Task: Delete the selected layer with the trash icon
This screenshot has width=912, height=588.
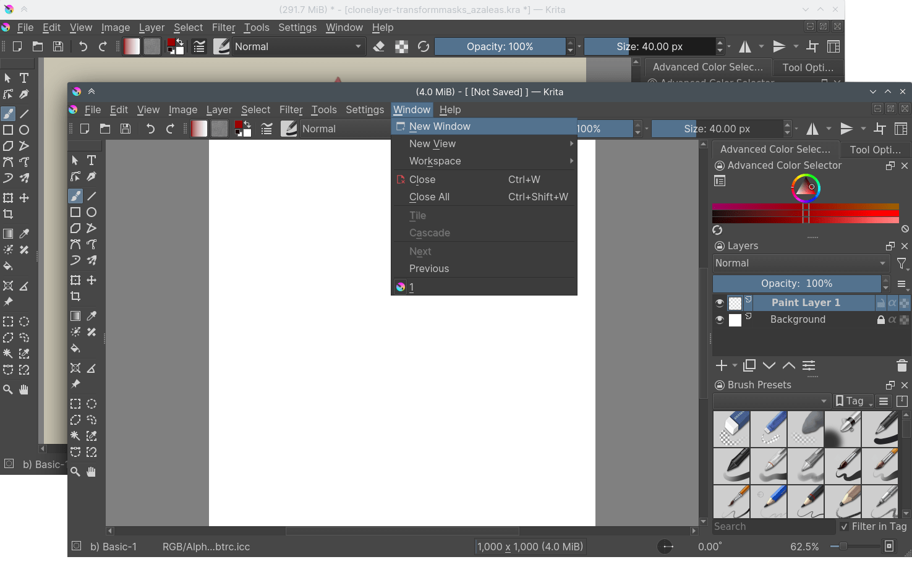Action: click(x=901, y=365)
